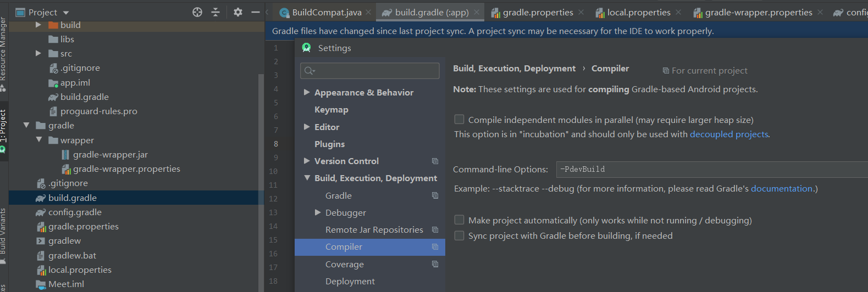Click the search icon in Settings search box
868x292 pixels.
coord(309,71)
